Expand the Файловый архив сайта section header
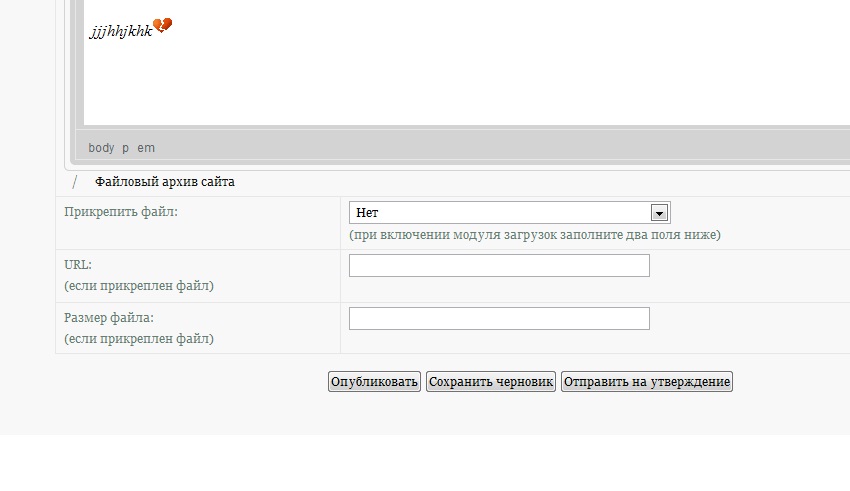 (x=165, y=182)
